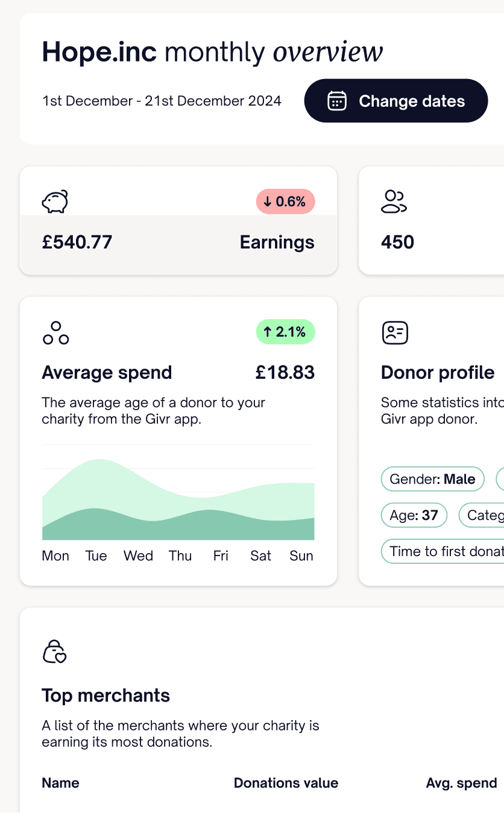Expand the Category filter pill
504x836 pixels.
[x=490, y=515]
